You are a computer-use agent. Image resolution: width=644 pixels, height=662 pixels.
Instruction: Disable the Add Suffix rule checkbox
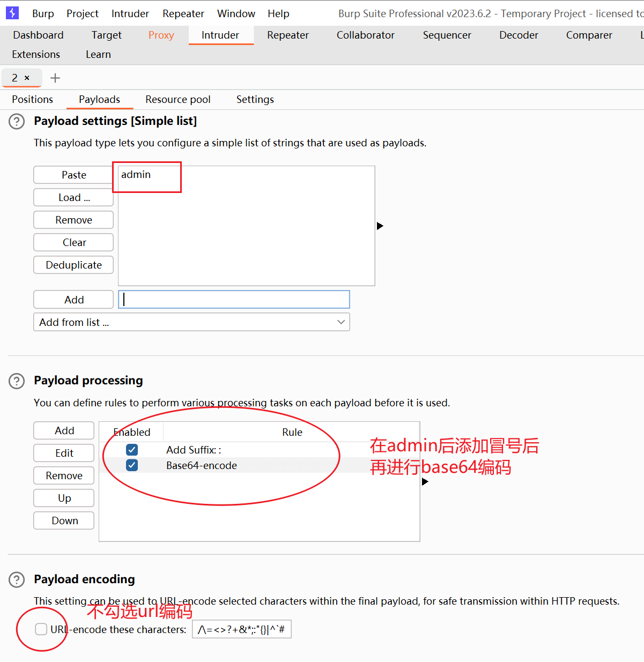pyautogui.click(x=132, y=450)
